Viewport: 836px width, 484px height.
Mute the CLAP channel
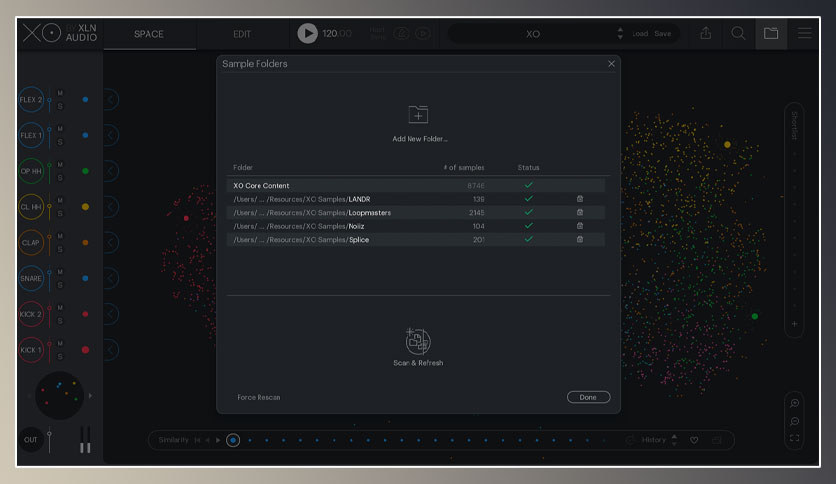click(x=60, y=236)
